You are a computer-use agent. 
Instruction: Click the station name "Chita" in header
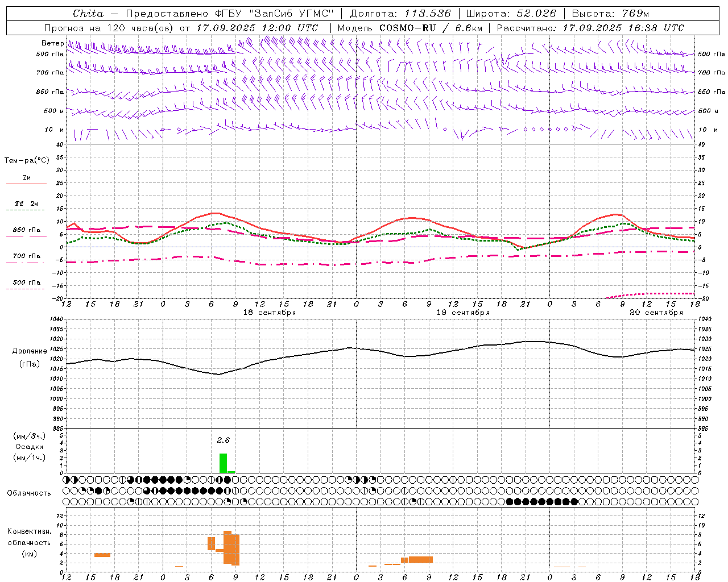[x=88, y=14]
